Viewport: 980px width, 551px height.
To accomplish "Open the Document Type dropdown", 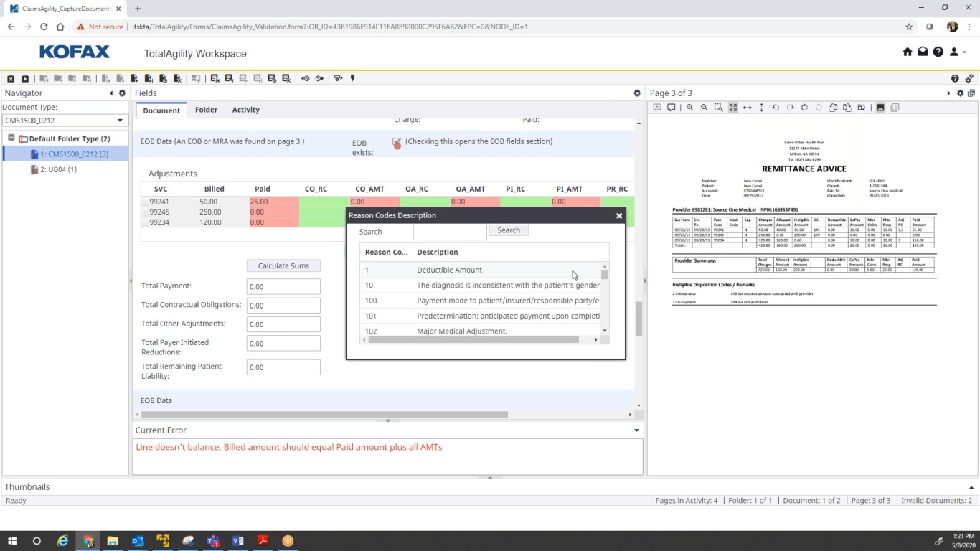I will [65, 121].
